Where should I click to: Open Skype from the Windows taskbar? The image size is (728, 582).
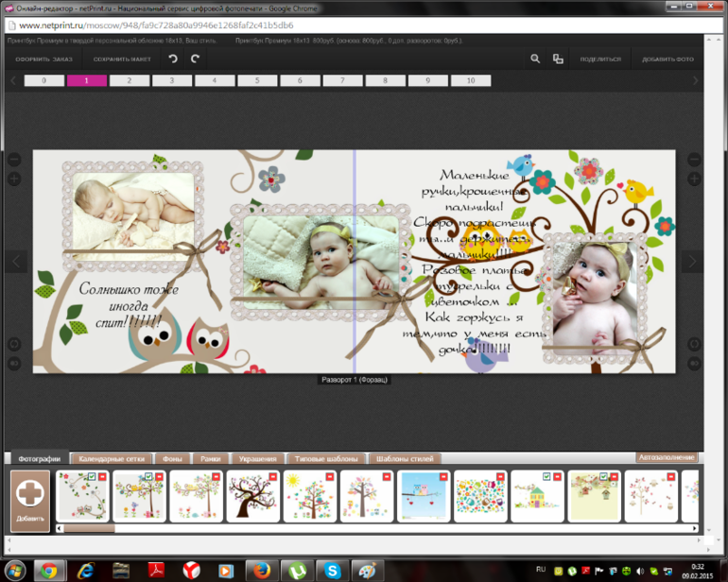329,570
